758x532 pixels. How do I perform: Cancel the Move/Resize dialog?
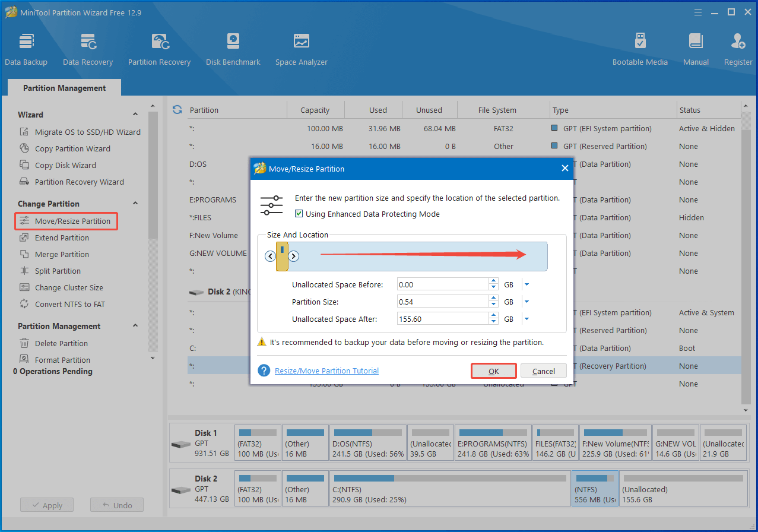544,371
